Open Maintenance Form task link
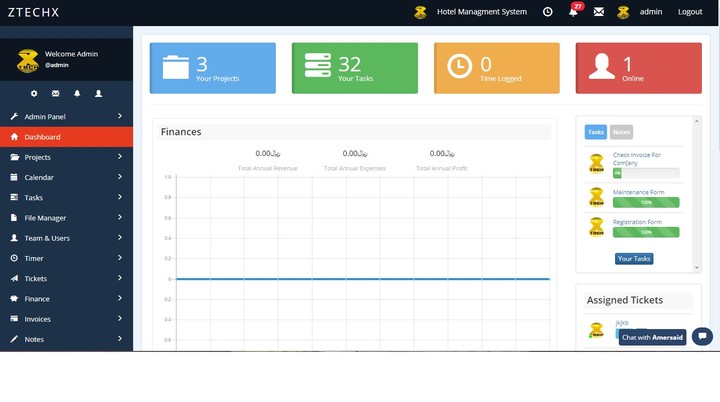This screenshot has width=720, height=402. [639, 192]
